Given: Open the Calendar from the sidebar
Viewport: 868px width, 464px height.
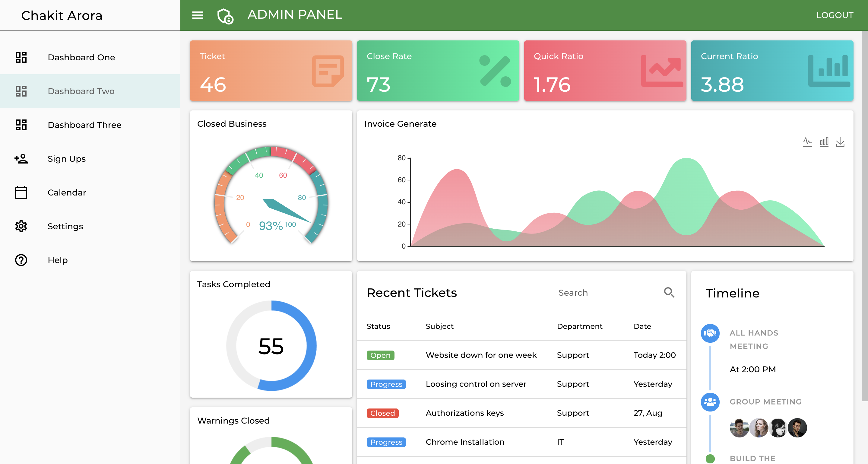Looking at the screenshot, I should click(x=67, y=192).
